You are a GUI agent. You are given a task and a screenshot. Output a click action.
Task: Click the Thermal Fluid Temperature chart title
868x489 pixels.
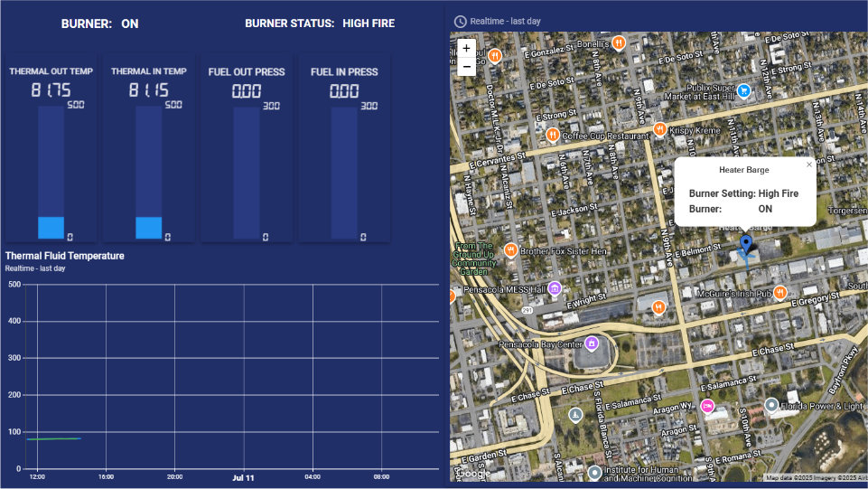coord(65,256)
